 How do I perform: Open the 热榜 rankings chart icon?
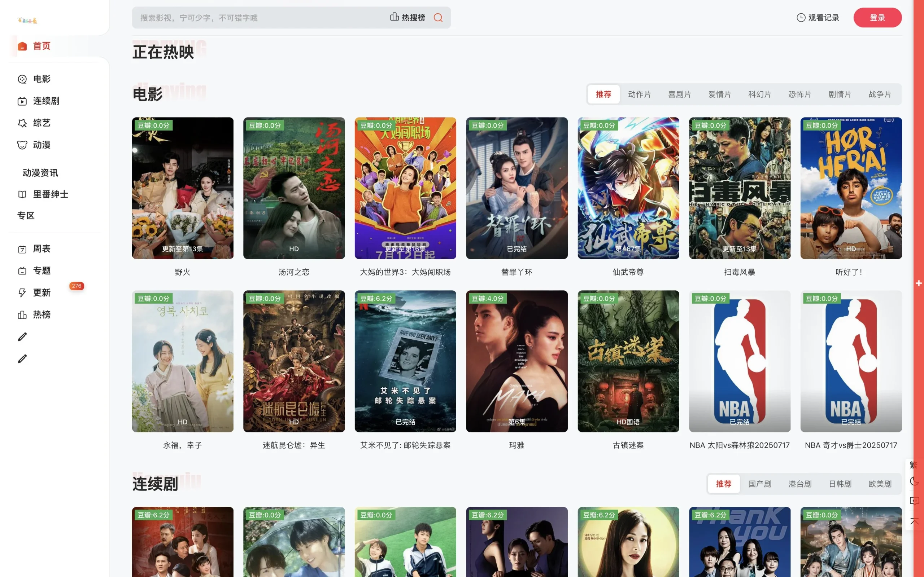pyautogui.click(x=22, y=314)
